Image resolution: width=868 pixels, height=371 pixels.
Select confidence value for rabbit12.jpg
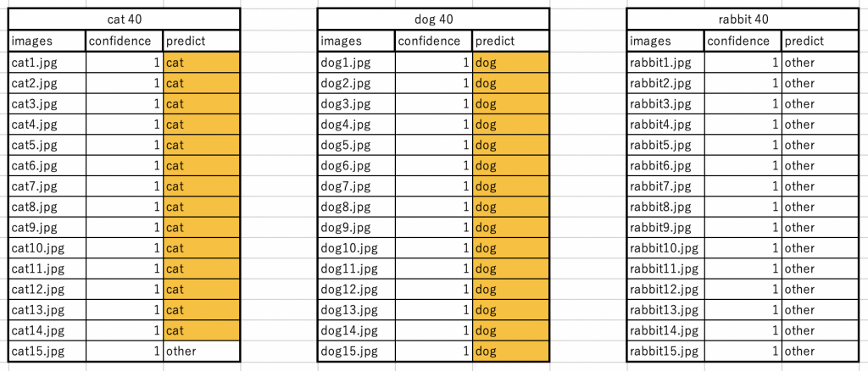pos(742,289)
